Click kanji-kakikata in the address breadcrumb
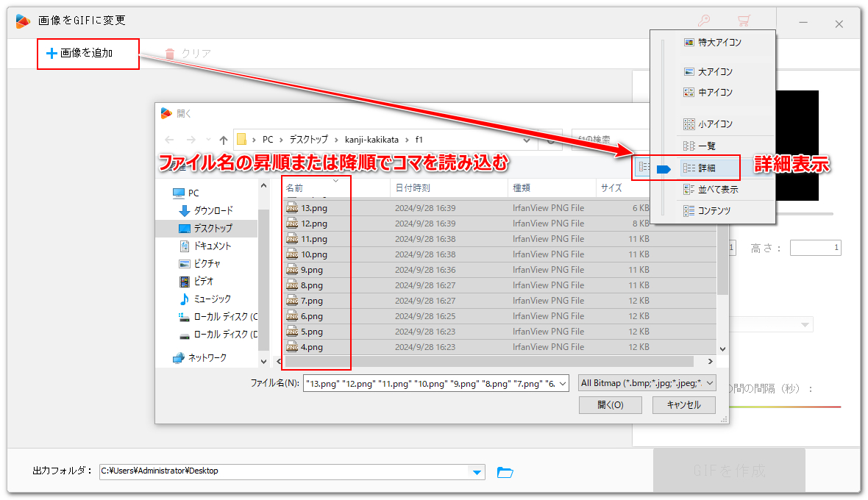 [371, 140]
